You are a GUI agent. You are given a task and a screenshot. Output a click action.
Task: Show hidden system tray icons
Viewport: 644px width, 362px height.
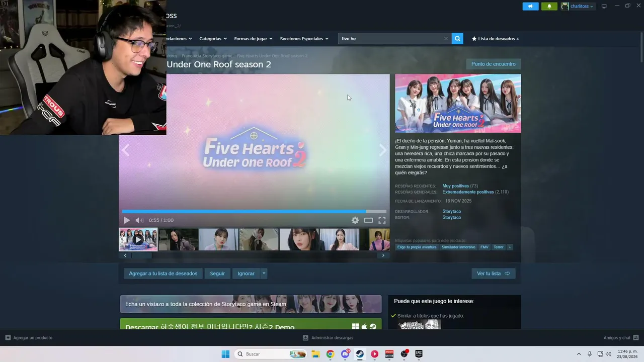click(579, 354)
